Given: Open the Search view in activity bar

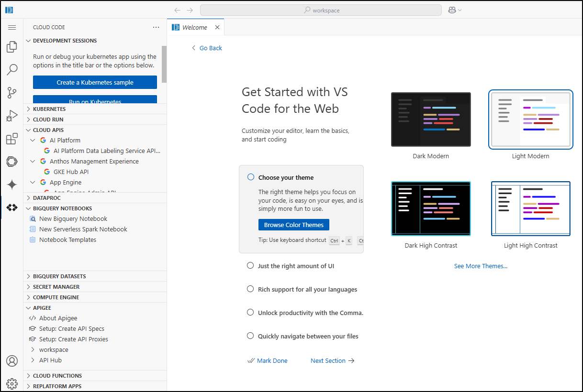Looking at the screenshot, I should (12, 70).
